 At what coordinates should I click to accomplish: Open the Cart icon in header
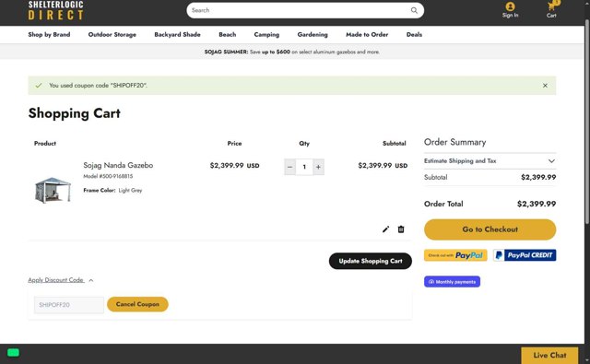tap(551, 10)
